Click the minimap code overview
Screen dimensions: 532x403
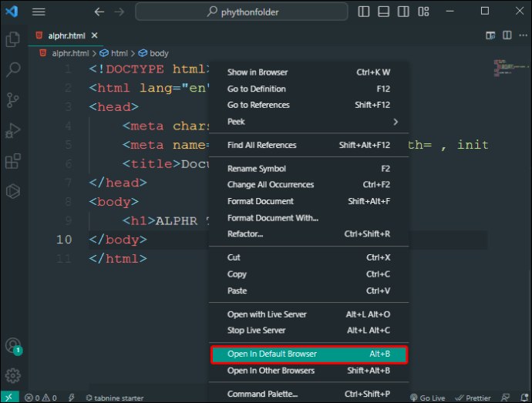(x=512, y=68)
